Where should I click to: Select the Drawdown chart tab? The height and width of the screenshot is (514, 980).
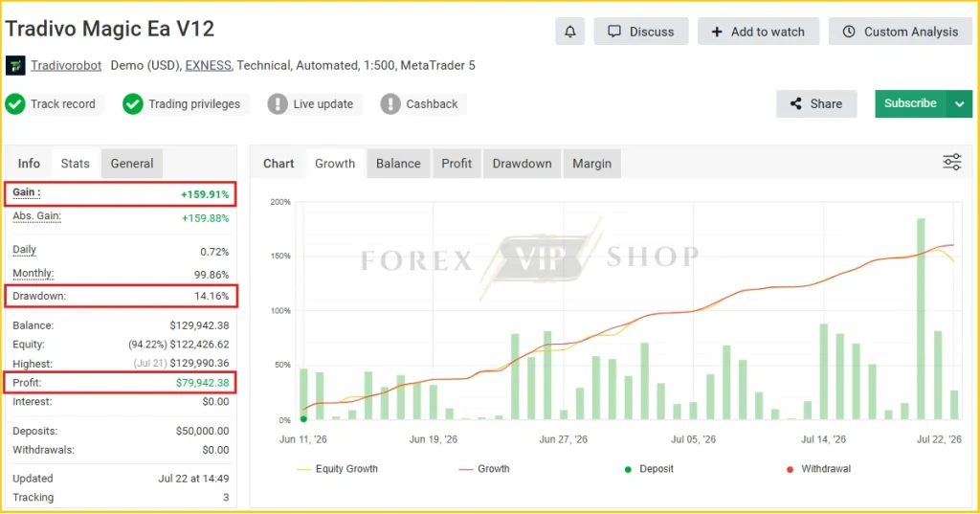click(522, 164)
